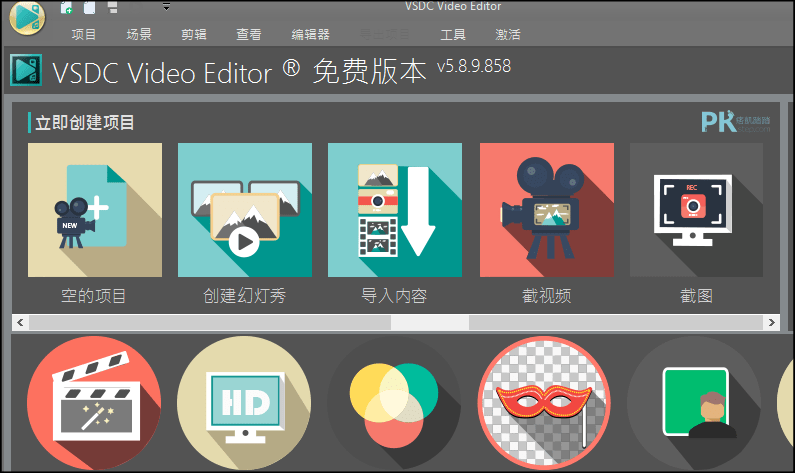
Task: Click the overlapping color circles blending icon
Action: tap(394, 403)
